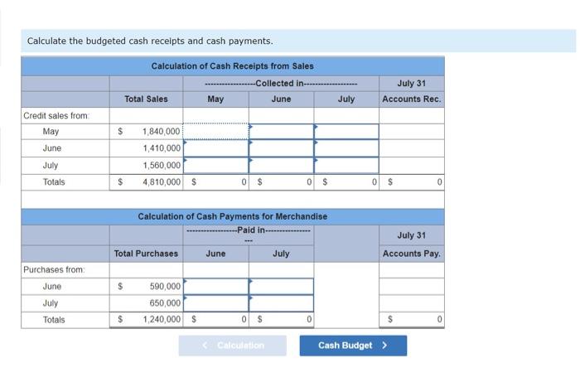Click the Accounts Rec. column header
Image resolution: width=580 pixels, height=392 pixels.
(411, 99)
